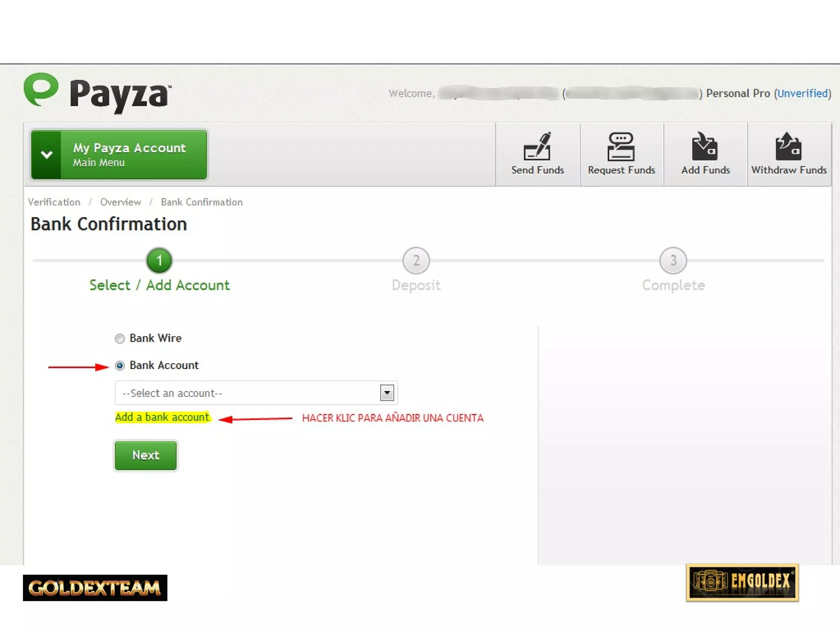Click step 2 Deposit marker

(x=416, y=260)
